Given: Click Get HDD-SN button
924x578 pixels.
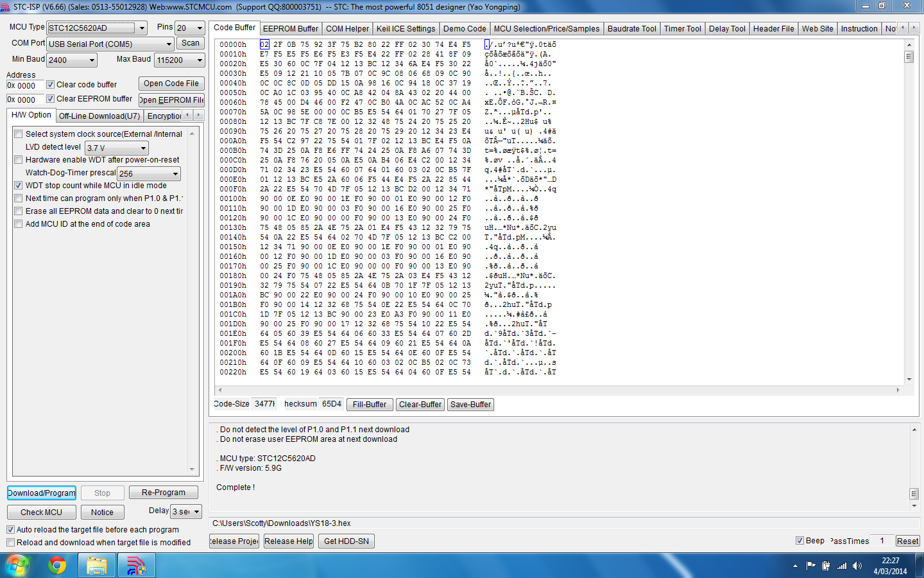Looking at the screenshot, I should (x=346, y=541).
